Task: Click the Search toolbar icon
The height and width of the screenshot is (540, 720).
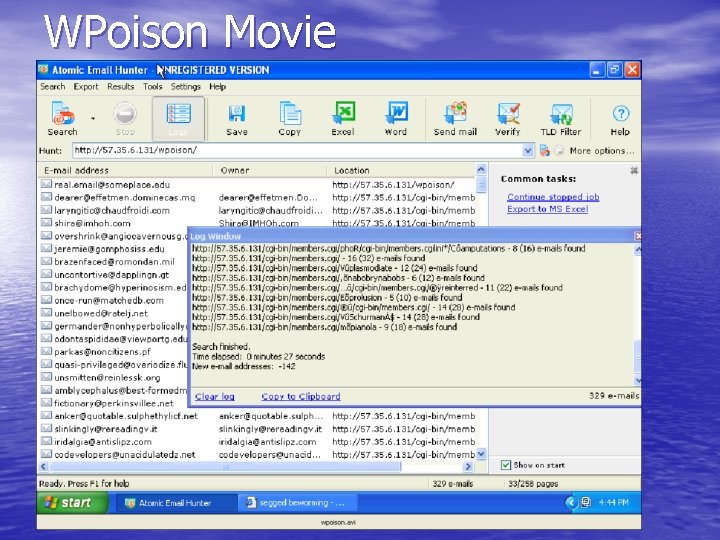Action: tap(62, 118)
